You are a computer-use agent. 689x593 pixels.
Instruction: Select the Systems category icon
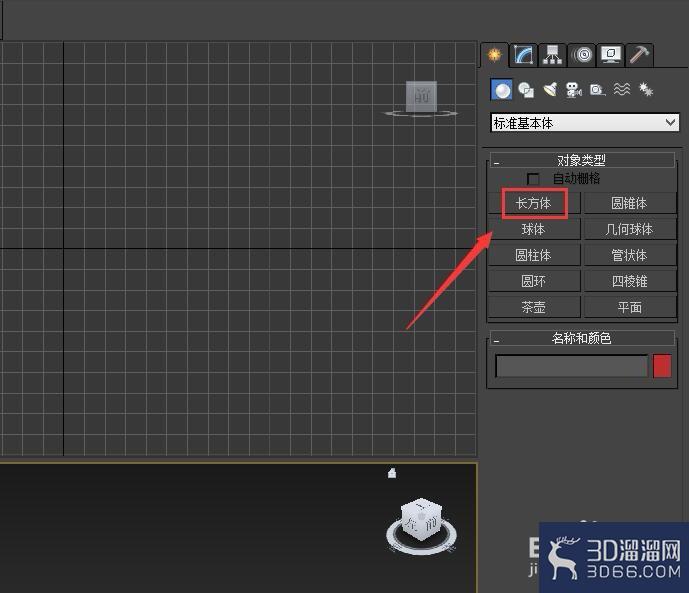[645, 90]
